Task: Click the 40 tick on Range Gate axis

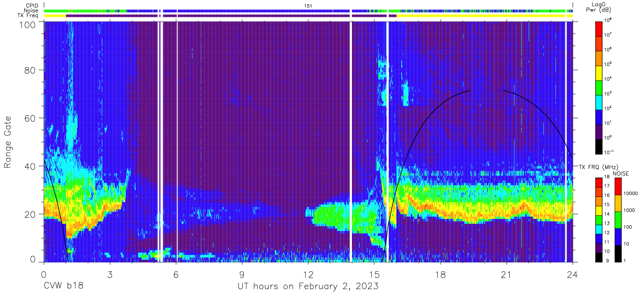Action: pyautogui.click(x=30, y=166)
